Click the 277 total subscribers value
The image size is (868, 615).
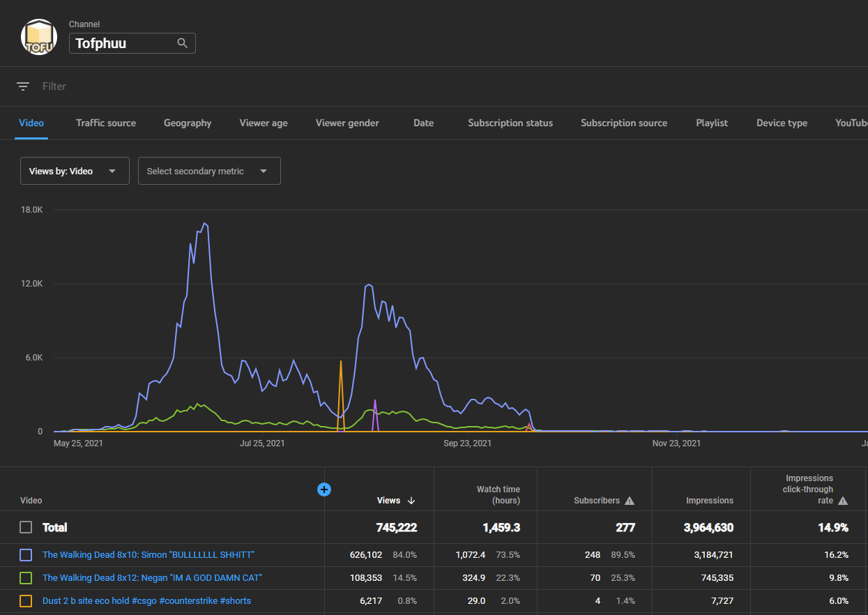coord(625,528)
